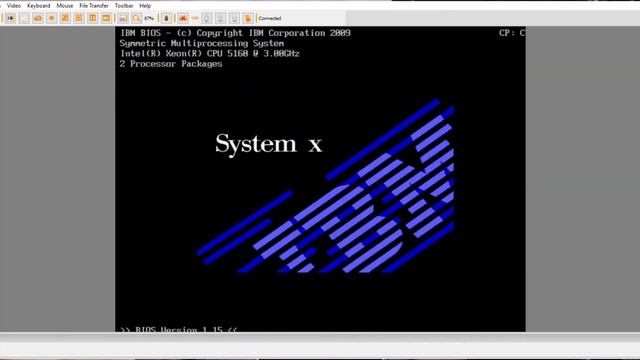Open the Toolbar menu
The width and height of the screenshot is (640, 360).
point(124,6)
